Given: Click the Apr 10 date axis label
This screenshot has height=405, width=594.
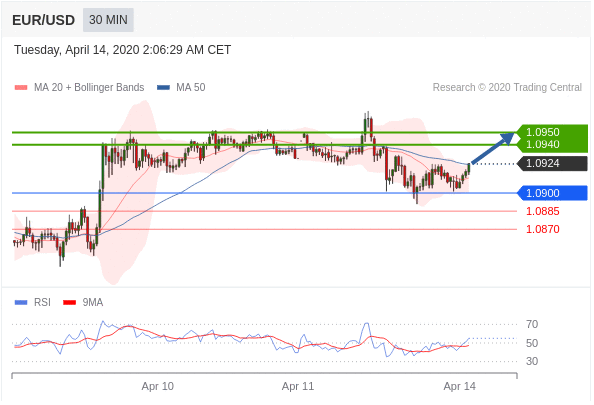Looking at the screenshot, I should pyautogui.click(x=158, y=386).
